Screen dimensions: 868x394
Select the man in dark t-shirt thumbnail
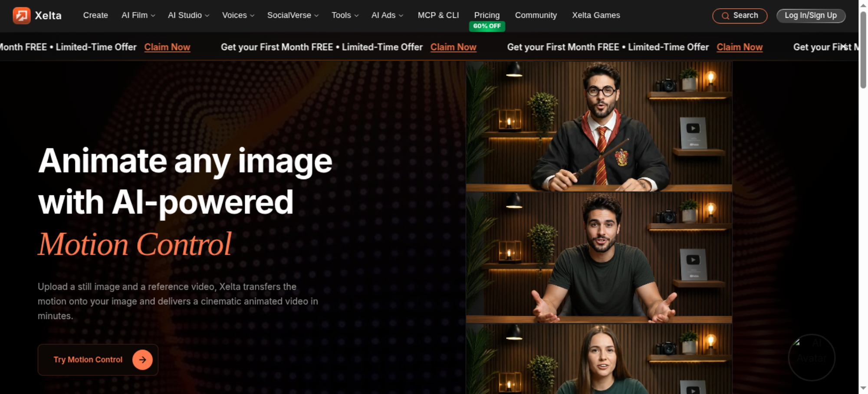(x=599, y=258)
